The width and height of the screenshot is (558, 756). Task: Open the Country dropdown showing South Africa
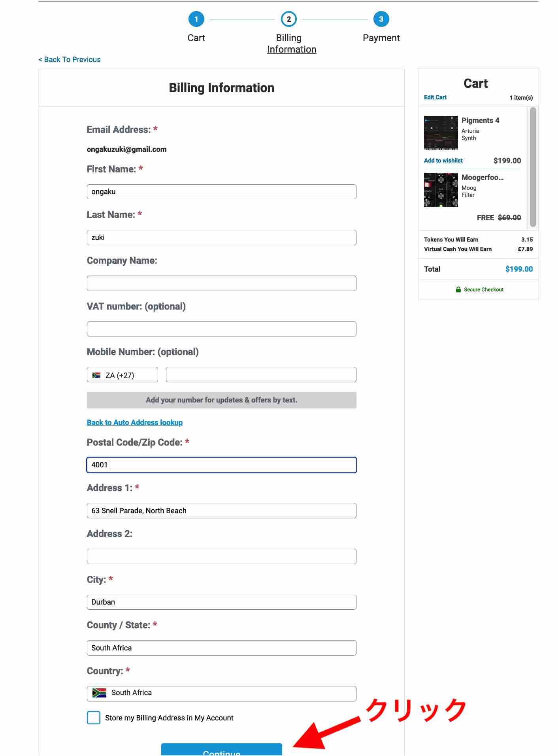tap(221, 694)
